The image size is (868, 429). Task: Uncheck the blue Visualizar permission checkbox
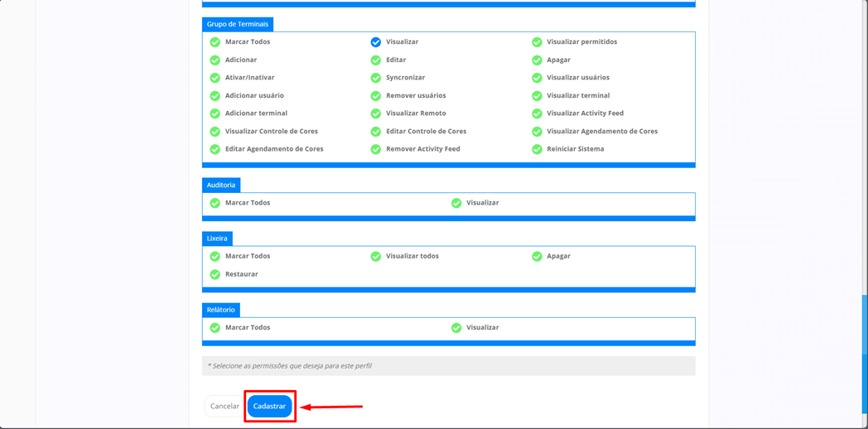coord(376,42)
